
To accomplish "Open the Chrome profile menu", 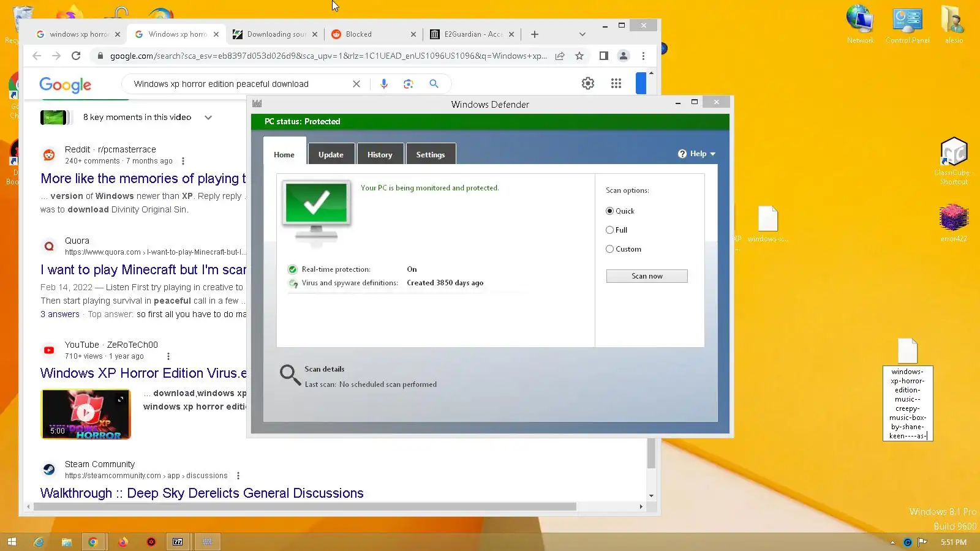I will (624, 56).
